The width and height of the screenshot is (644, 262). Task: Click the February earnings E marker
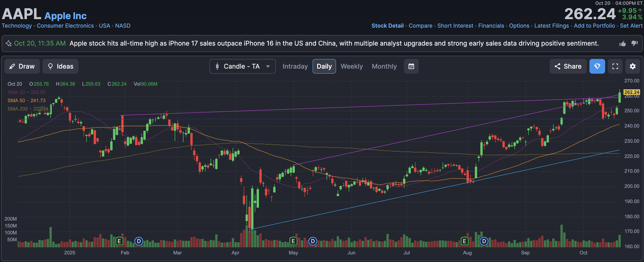119,241
